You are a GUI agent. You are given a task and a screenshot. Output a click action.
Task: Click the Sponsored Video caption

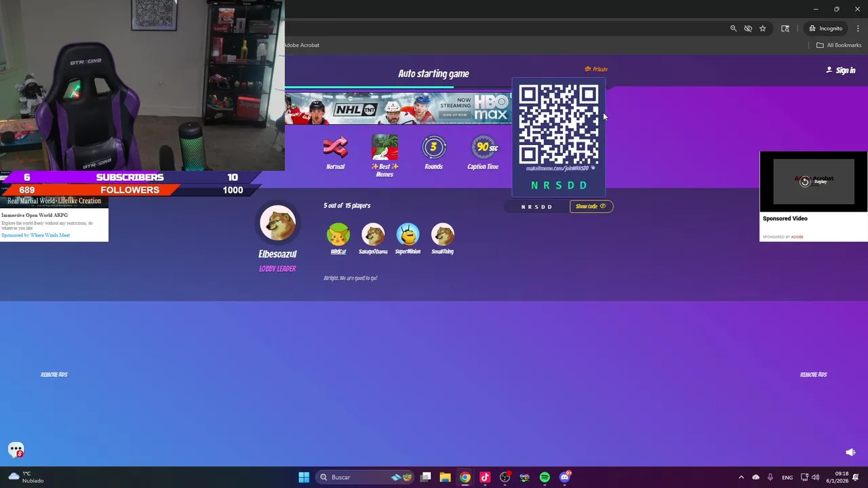[785, 218]
